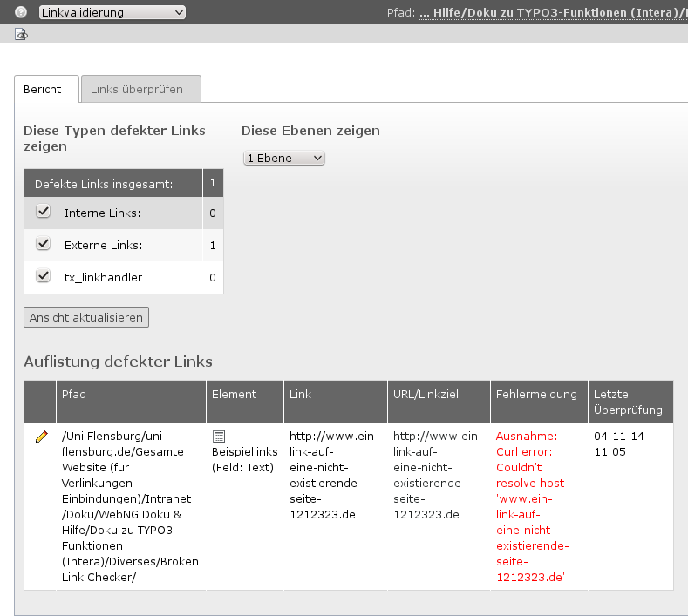
Task: Click the page path link in header
Action: (x=553, y=13)
